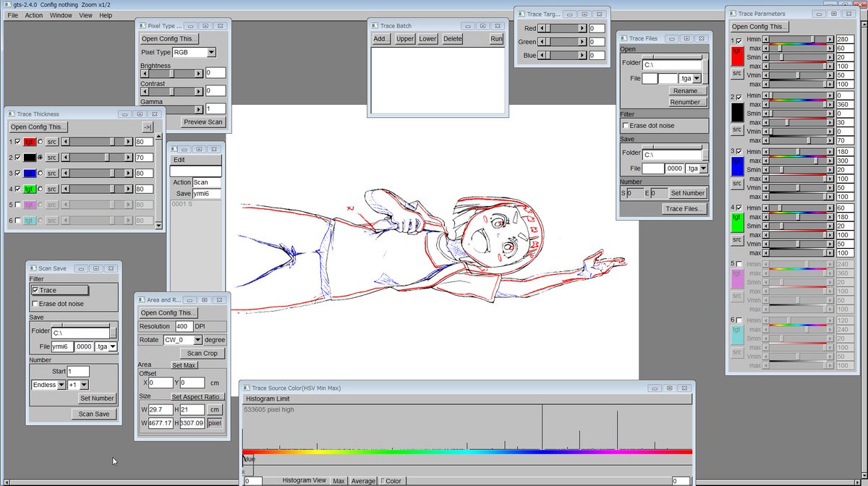
Task: Click src button in Trace Thickness row 1
Action: pos(52,142)
